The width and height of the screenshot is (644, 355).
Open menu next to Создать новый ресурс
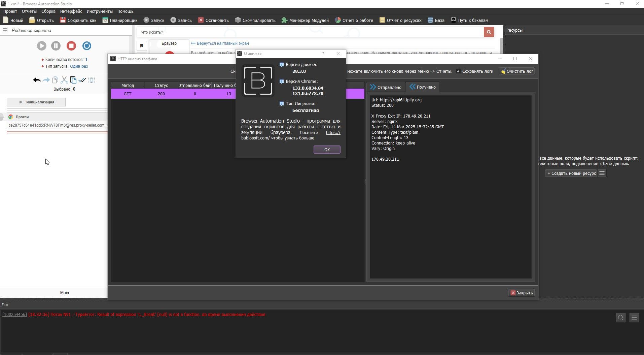coord(602,173)
